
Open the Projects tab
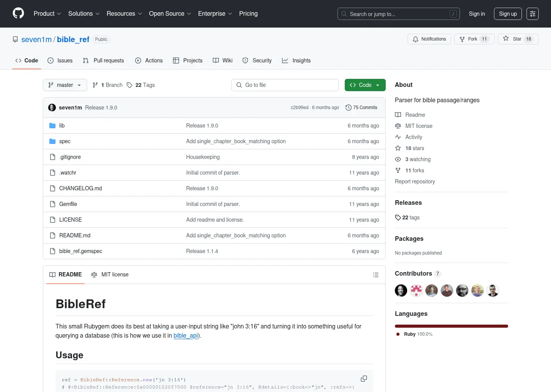tap(187, 60)
